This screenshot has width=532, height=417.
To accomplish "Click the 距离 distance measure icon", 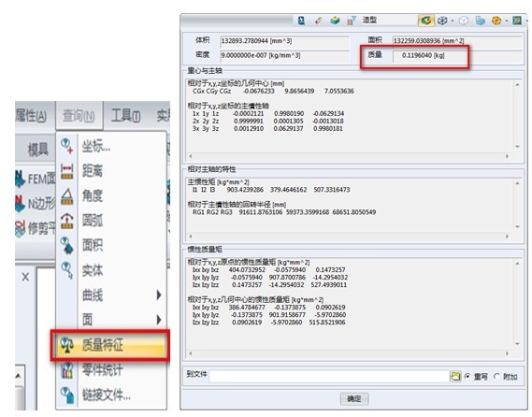I will [x=66, y=171].
